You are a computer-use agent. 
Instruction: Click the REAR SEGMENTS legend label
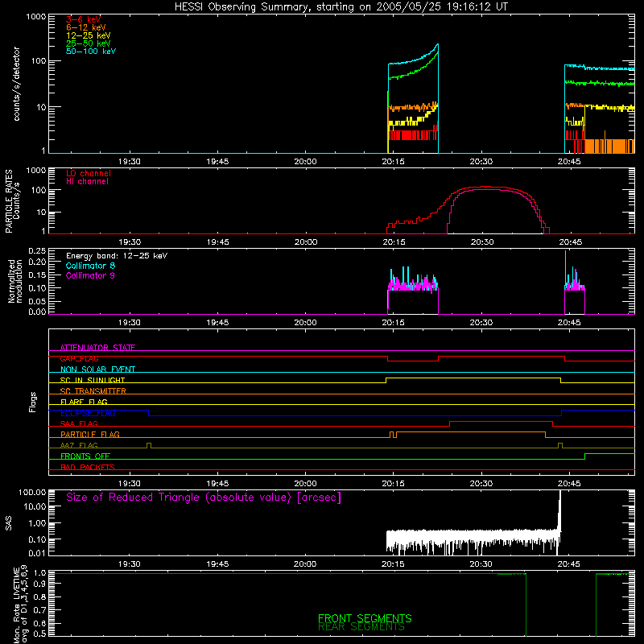pyautogui.click(x=361, y=627)
